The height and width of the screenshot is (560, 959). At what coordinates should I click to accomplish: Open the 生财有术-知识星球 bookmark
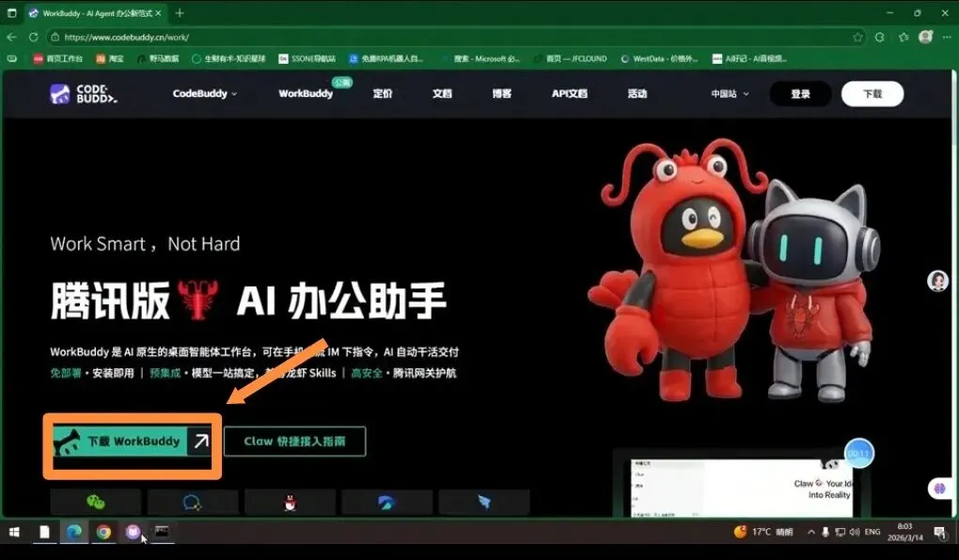click(x=228, y=58)
